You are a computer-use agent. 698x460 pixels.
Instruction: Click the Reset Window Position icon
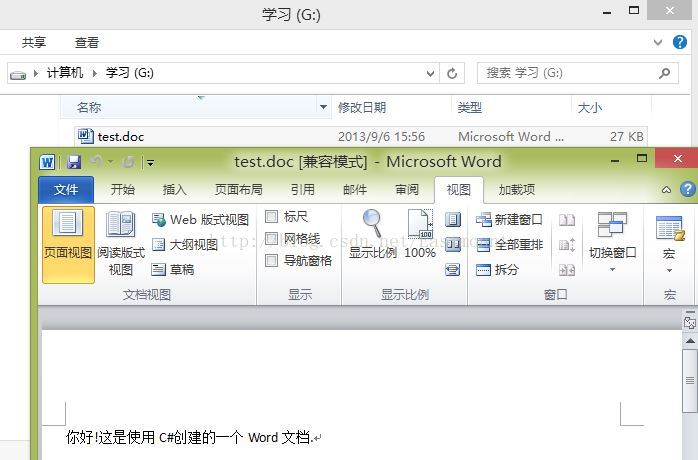click(x=567, y=269)
